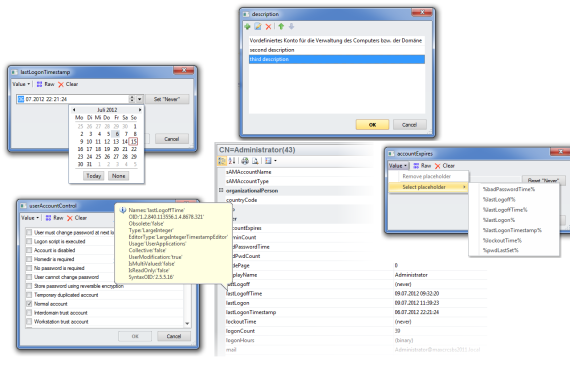Select third description list entry
Screen dimensions: 570x368
(x=337, y=59)
